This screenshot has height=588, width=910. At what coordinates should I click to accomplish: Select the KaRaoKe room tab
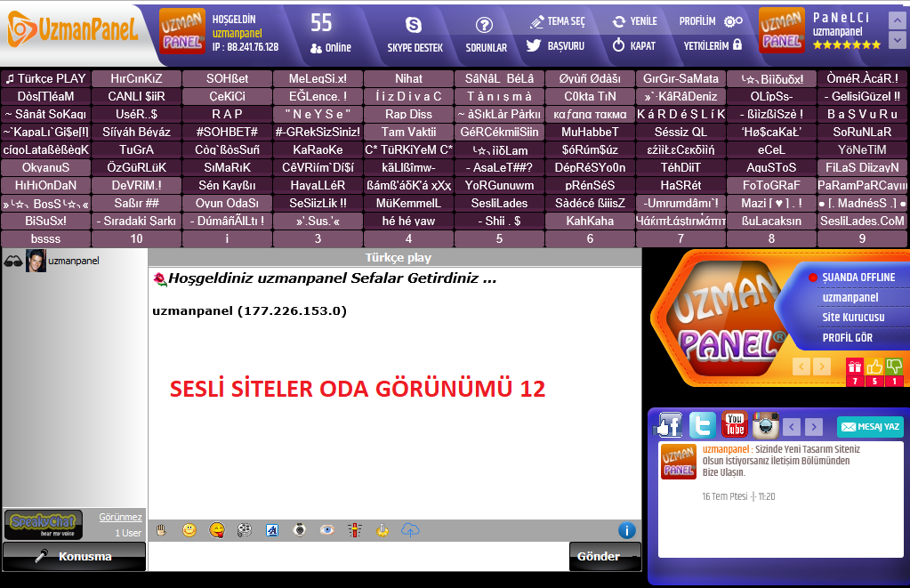pyautogui.click(x=318, y=149)
